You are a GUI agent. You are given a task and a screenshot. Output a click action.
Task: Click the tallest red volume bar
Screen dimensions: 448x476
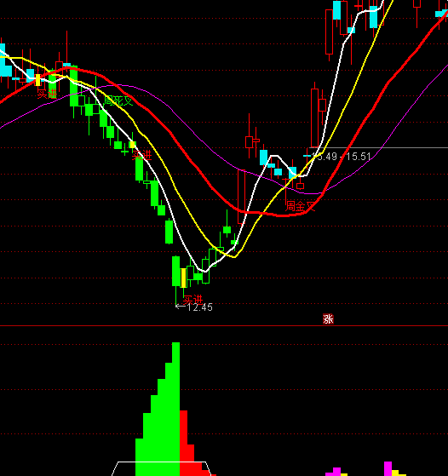183,443
